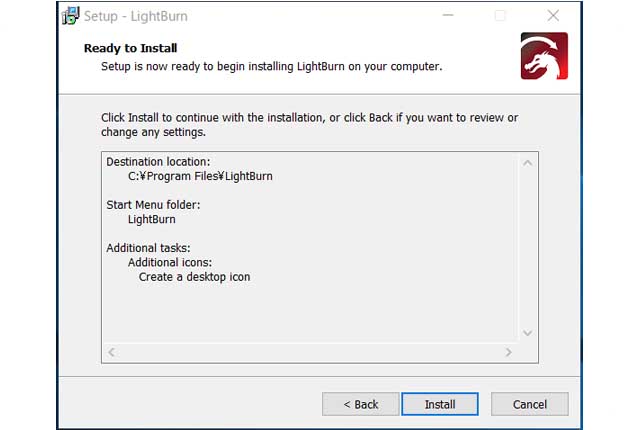640x430 pixels.
Task: Click the setup installer icon in title bar
Action: click(x=70, y=16)
